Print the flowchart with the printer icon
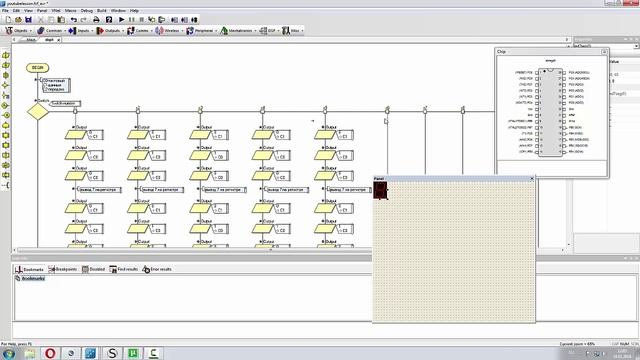 [x=96, y=20]
